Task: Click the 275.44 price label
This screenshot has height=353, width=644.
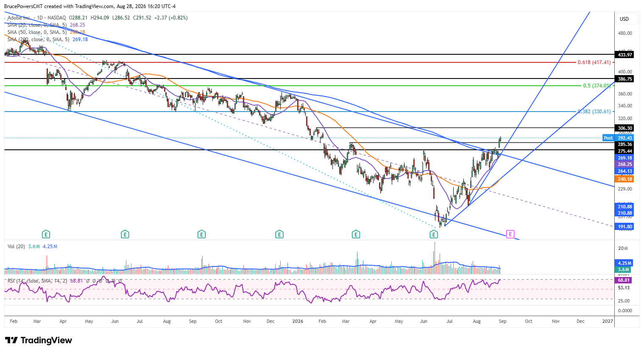Action: (x=624, y=151)
